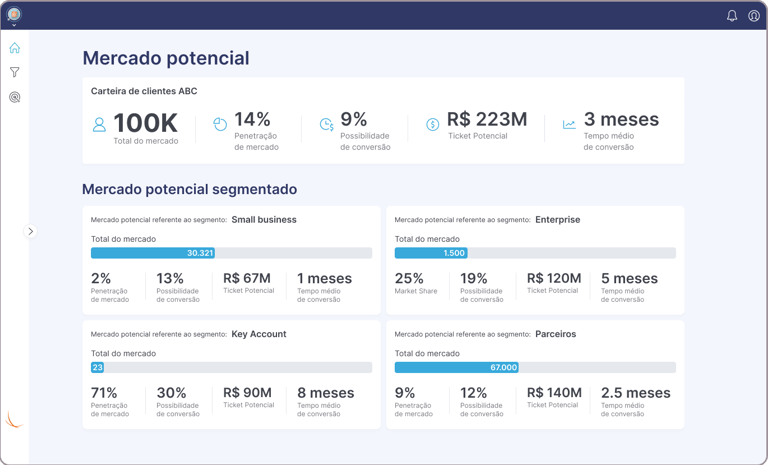Viewport: 768px width, 465px height.
Task: Open the notifications bell icon
Action: point(732,16)
